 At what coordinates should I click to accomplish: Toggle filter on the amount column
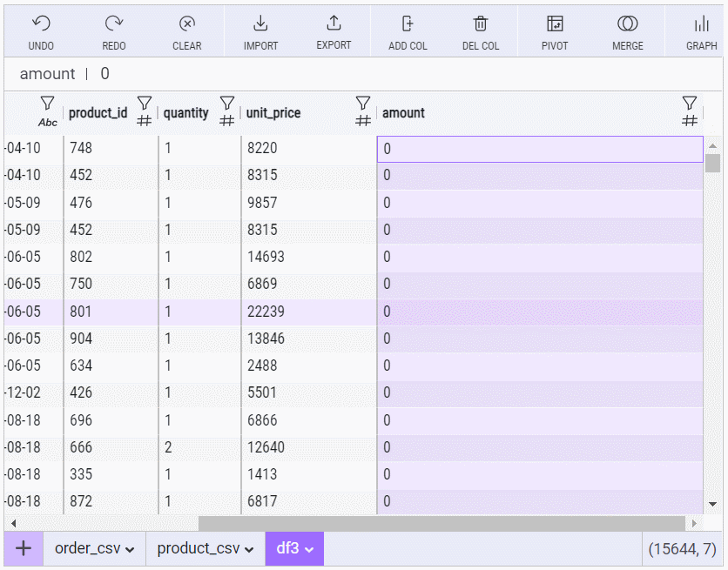tap(689, 104)
